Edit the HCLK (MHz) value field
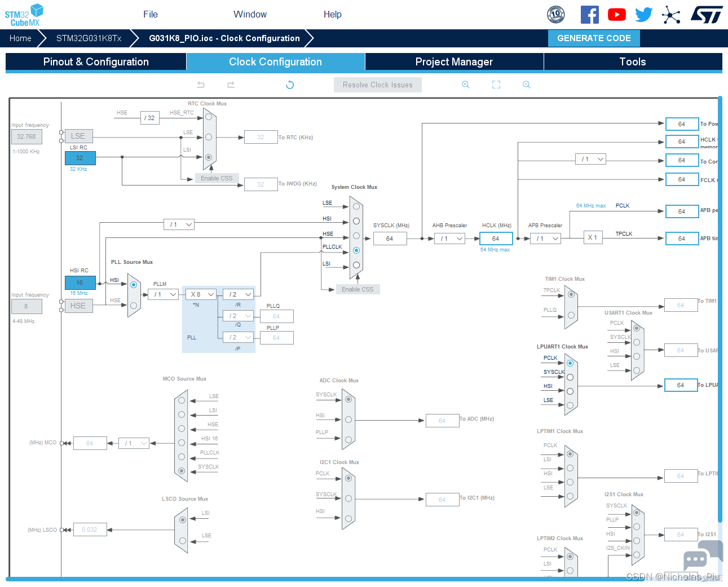The height and width of the screenshot is (587, 728). 496,239
